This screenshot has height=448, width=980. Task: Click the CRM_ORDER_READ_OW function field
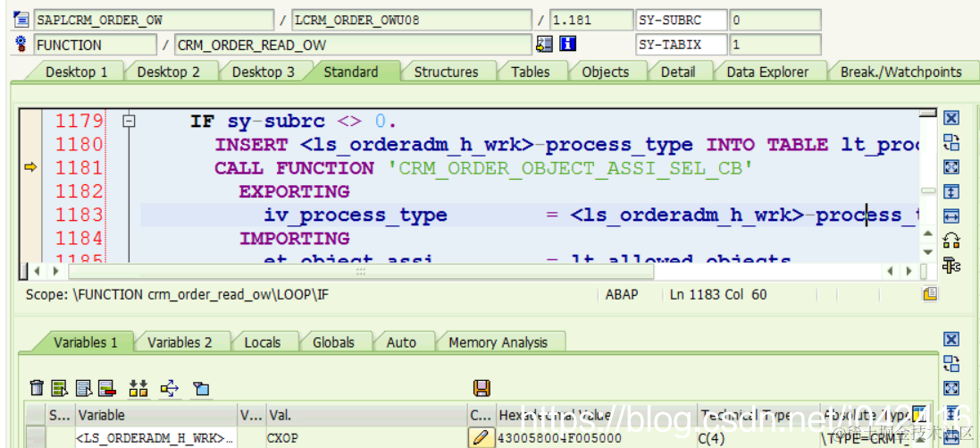(353, 45)
